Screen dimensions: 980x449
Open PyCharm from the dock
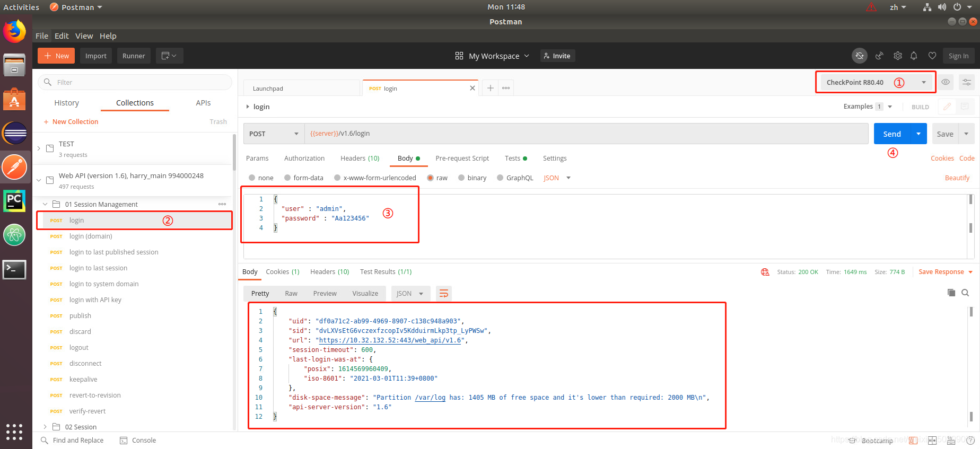[14, 201]
